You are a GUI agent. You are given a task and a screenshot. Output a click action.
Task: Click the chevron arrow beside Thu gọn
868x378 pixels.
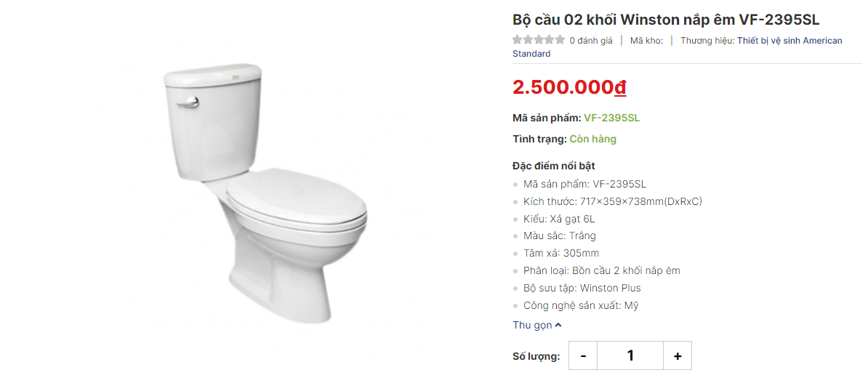[558, 325]
